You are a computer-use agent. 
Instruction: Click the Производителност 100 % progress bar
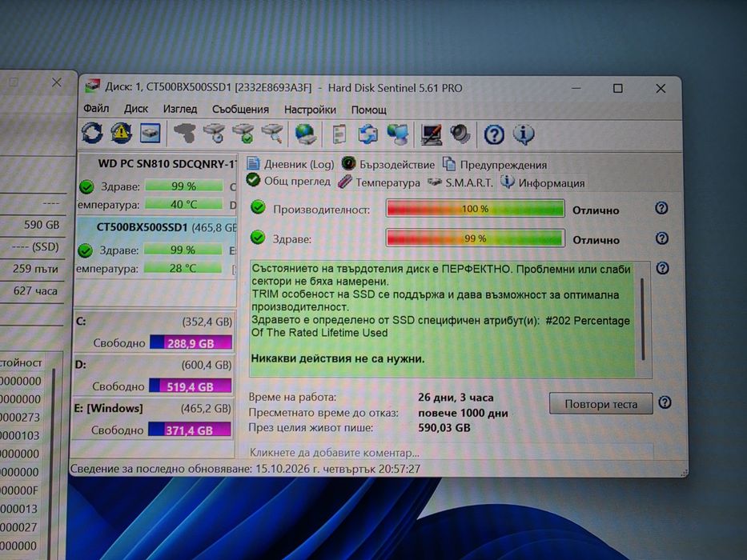tap(475, 209)
